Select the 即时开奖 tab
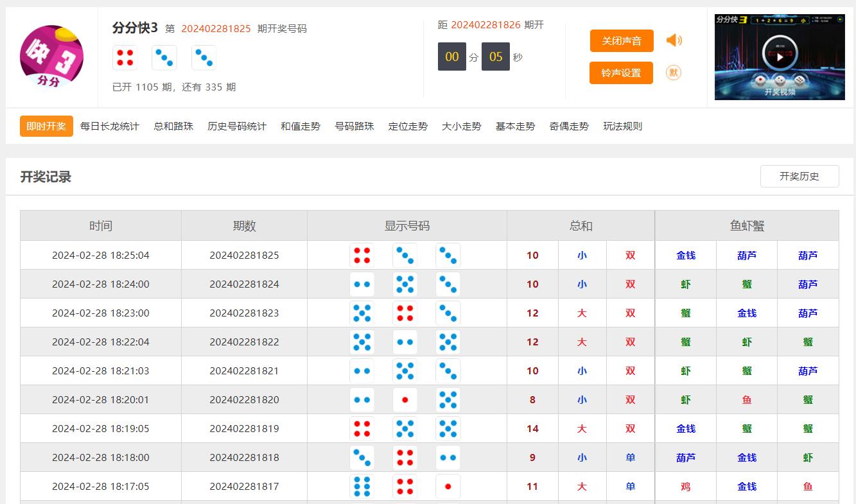This screenshot has height=504, width=856. [x=46, y=126]
